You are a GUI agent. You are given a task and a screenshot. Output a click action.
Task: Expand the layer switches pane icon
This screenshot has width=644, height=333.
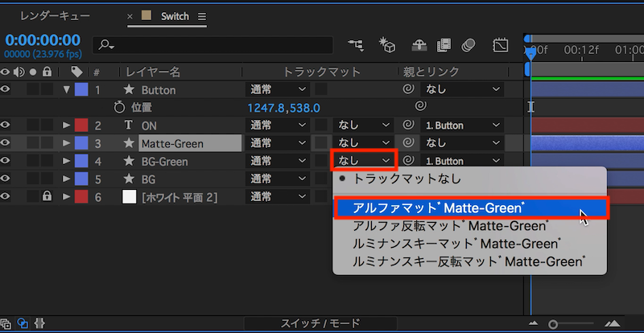[6, 323]
